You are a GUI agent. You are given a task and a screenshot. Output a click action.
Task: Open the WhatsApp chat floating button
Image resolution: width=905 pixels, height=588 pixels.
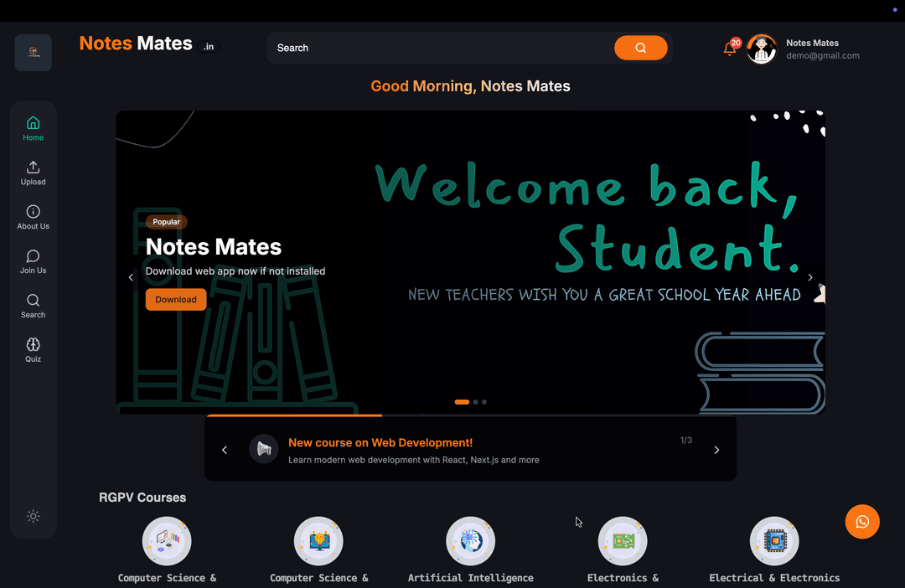[862, 522]
